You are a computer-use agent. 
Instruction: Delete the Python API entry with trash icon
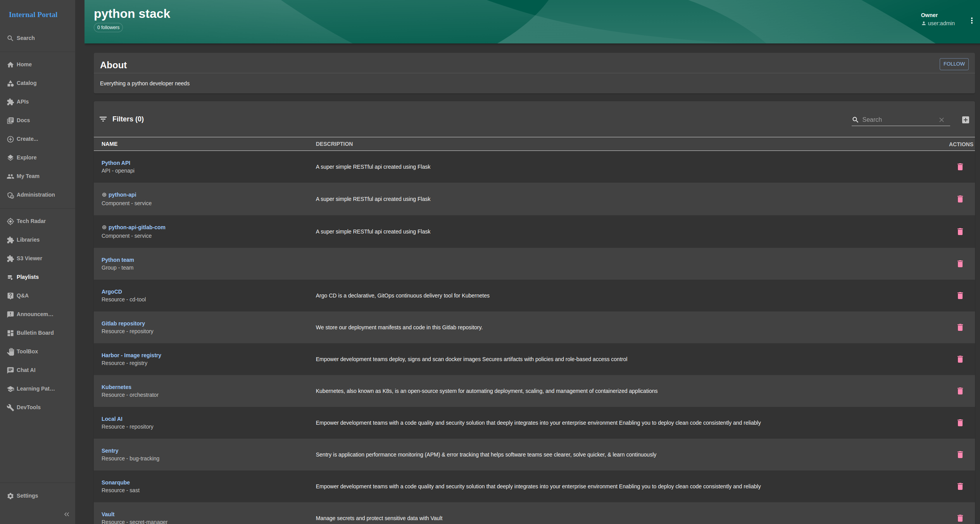pos(960,167)
